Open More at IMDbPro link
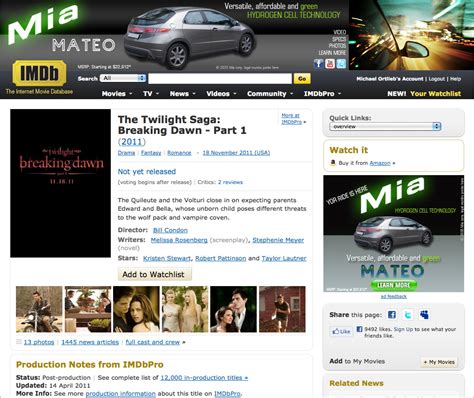Image resolution: width=474 pixels, height=398 pixels. click(292, 119)
